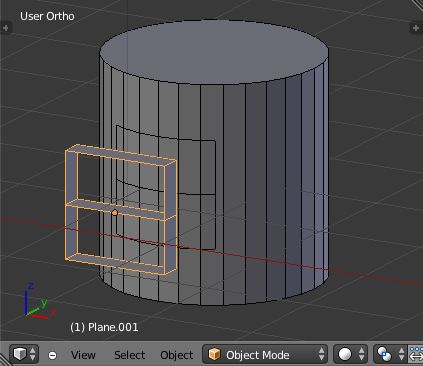Viewport: 423px width, 366px height.
Task: Toggle manipulate center points arrows button
Action: point(415,354)
